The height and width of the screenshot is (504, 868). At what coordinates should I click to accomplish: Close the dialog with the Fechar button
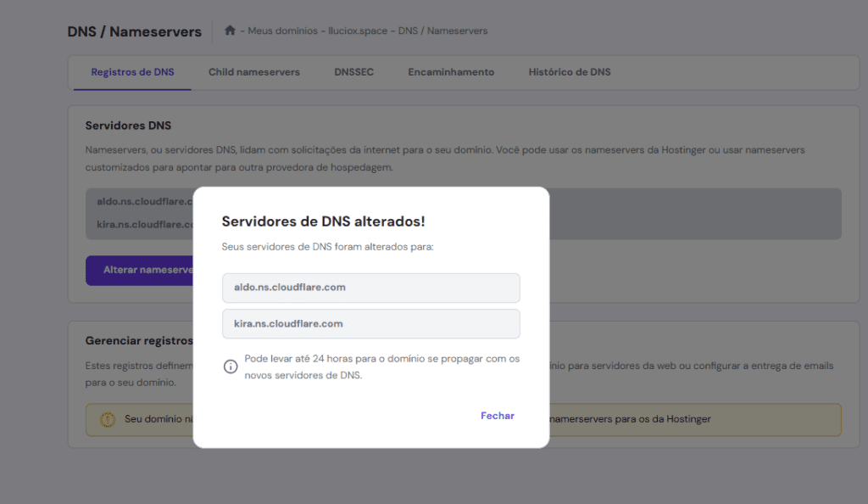coord(497,416)
